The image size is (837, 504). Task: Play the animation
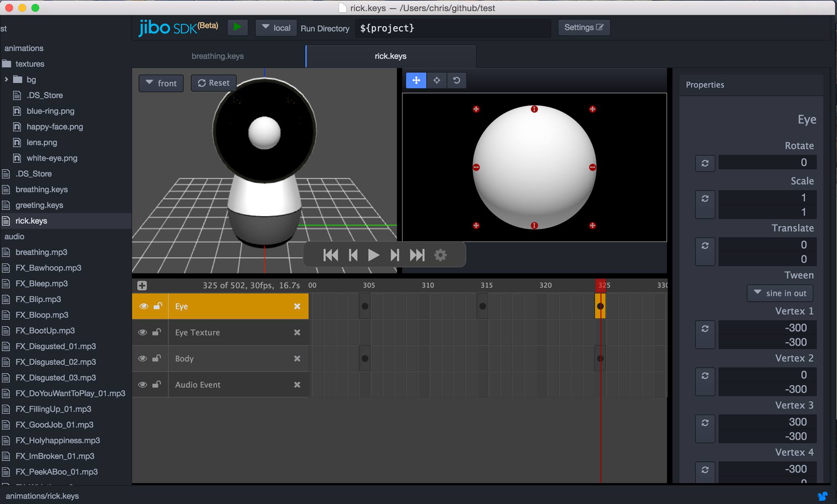(x=373, y=255)
